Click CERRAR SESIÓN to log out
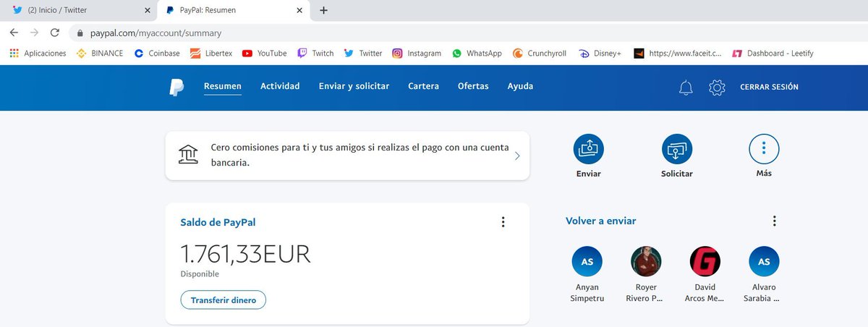 (769, 87)
